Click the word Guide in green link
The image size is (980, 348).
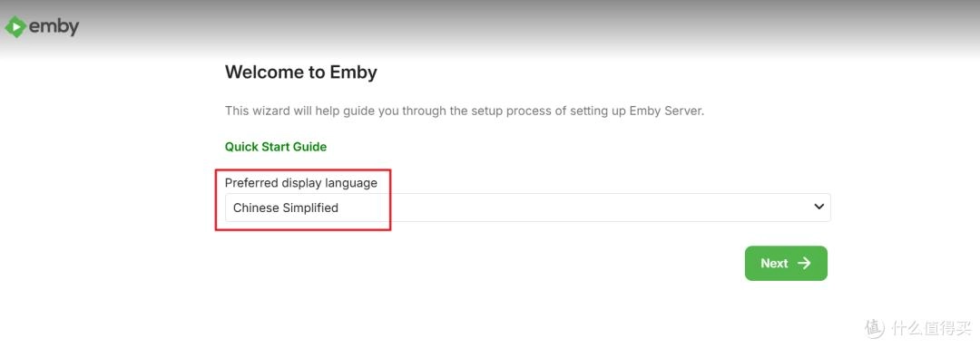[310, 147]
